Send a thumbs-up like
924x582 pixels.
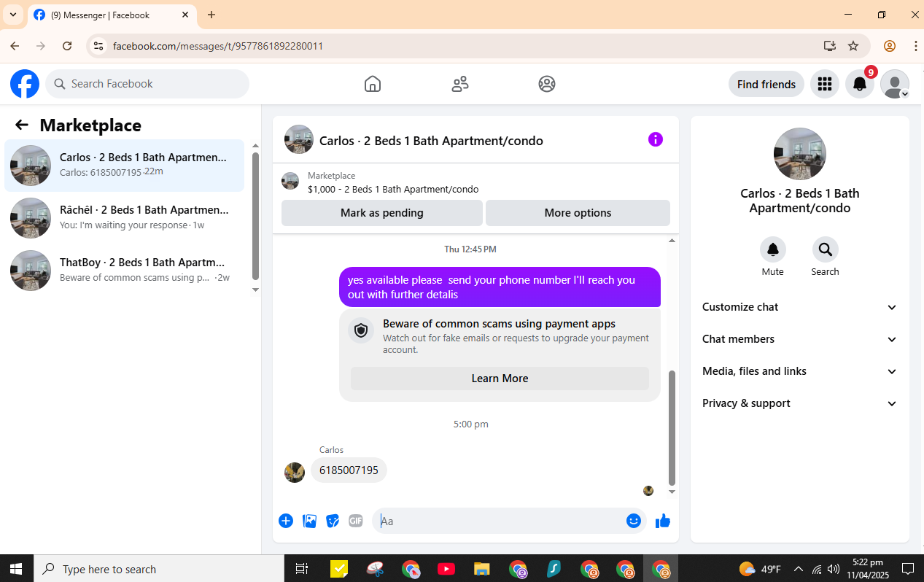pyautogui.click(x=663, y=521)
